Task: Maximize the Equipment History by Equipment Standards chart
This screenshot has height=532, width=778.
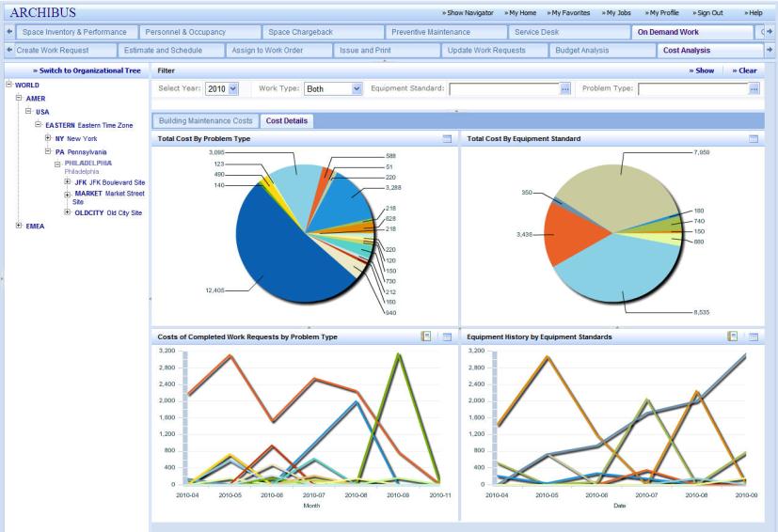Action: 753,336
